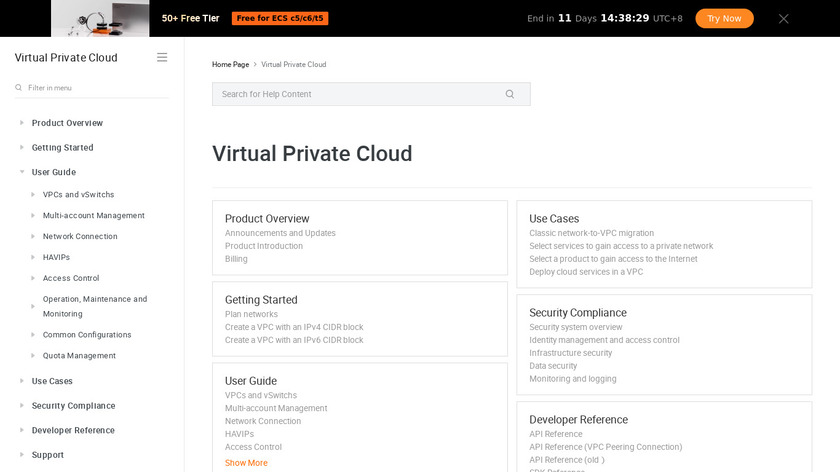
Task: Open Network Connection in sidebar
Action: 80,237
